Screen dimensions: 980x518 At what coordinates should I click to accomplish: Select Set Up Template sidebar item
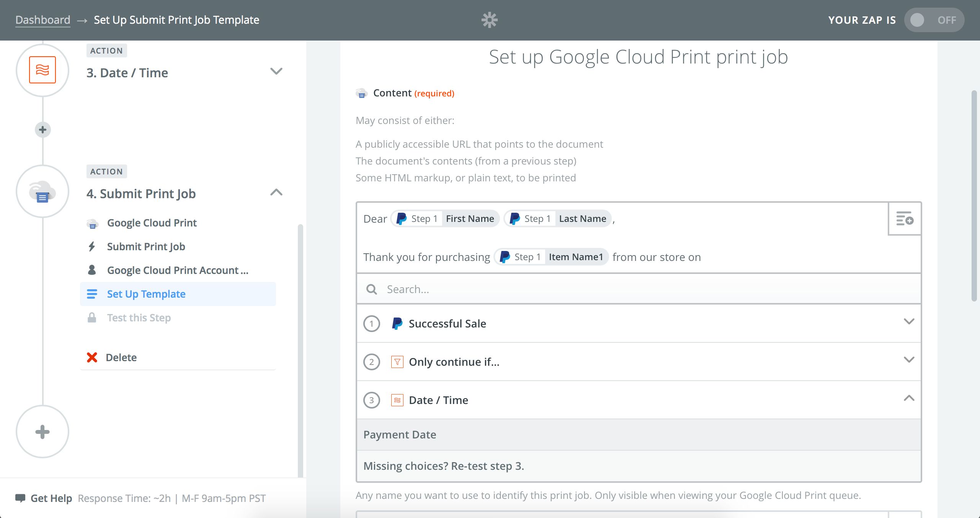pyautogui.click(x=146, y=294)
